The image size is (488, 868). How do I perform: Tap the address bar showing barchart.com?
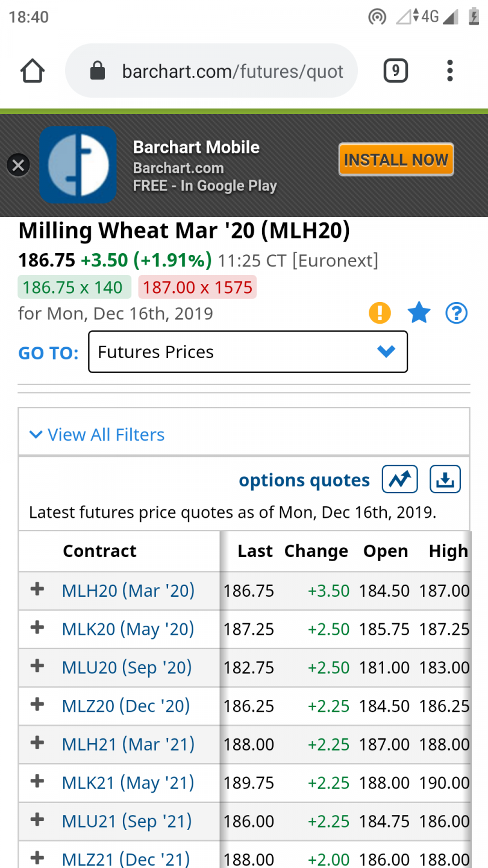pyautogui.click(x=233, y=72)
